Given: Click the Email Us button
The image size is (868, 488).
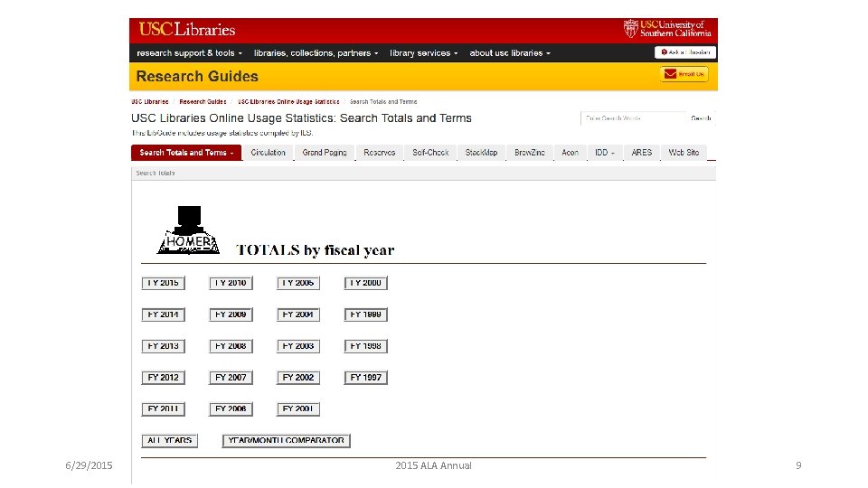Looking at the screenshot, I should click(x=684, y=73).
